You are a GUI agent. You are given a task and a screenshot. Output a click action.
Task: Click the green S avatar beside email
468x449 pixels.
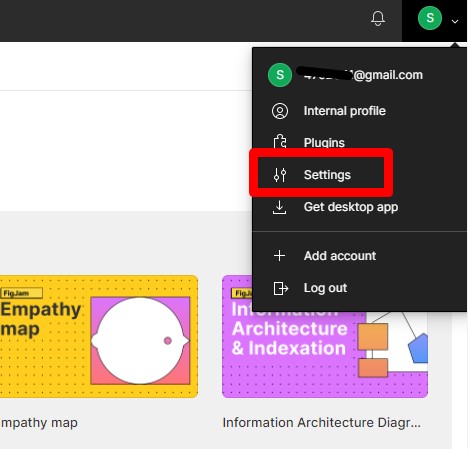(280, 75)
